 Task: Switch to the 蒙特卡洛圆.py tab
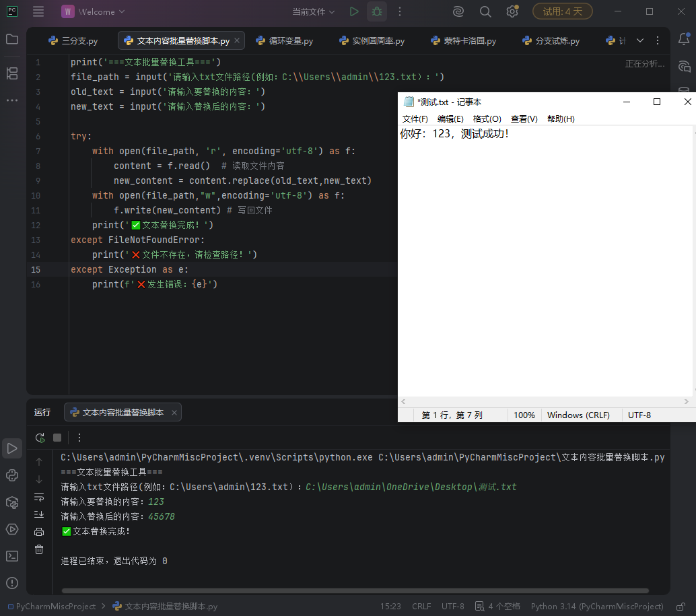(463, 41)
